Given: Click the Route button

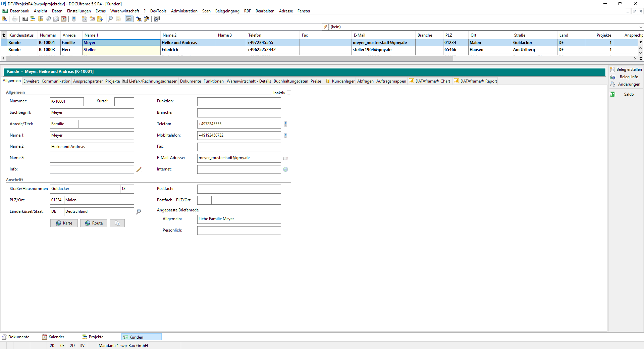Looking at the screenshot, I should click(x=94, y=223).
